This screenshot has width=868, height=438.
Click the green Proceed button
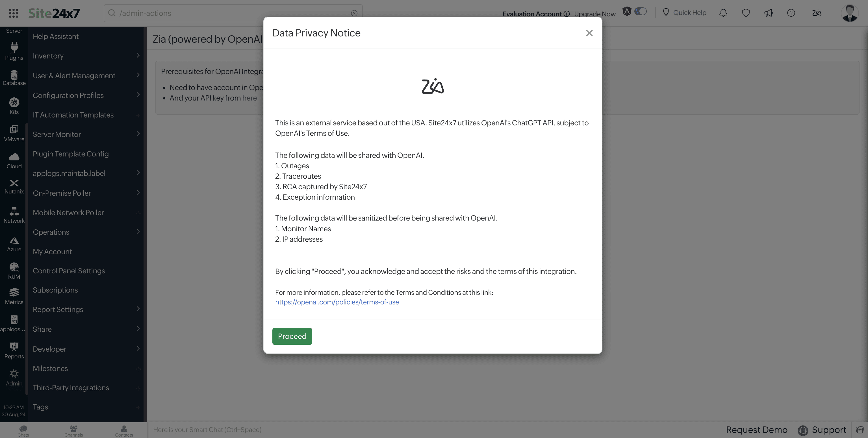(x=292, y=336)
